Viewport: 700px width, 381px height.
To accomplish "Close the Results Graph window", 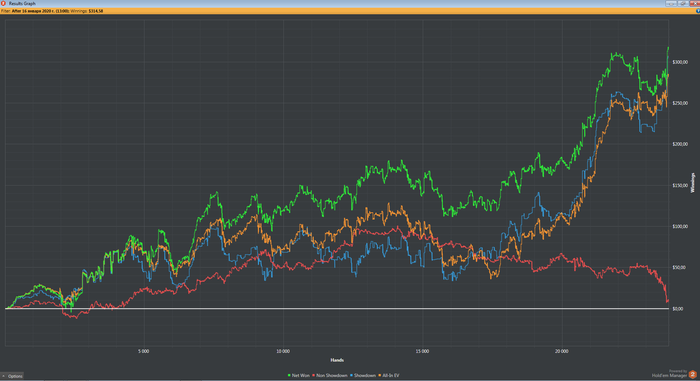I will (x=695, y=3).
